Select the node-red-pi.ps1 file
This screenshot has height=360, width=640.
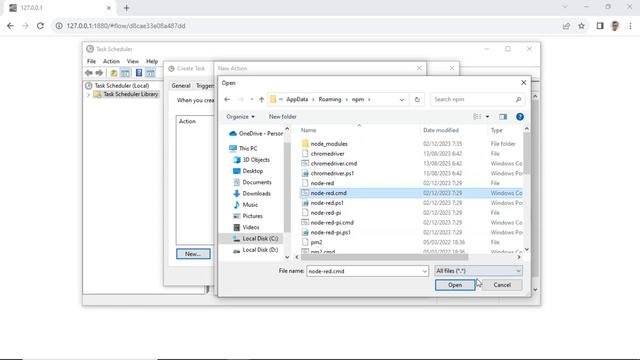coord(331,232)
